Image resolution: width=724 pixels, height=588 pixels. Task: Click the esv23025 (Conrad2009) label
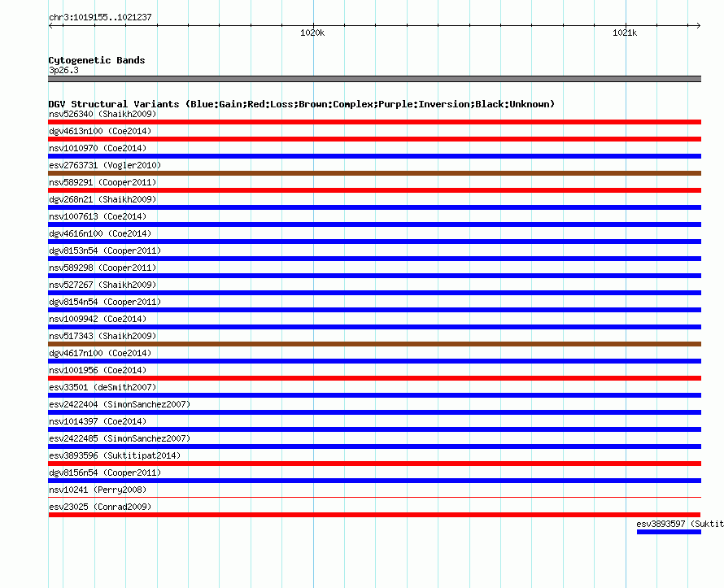pyautogui.click(x=100, y=507)
